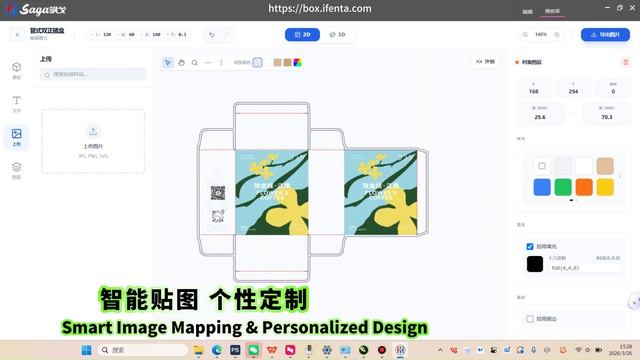Open the Windows Start menu
The height and width of the screenshot is (360, 640).
(87, 350)
